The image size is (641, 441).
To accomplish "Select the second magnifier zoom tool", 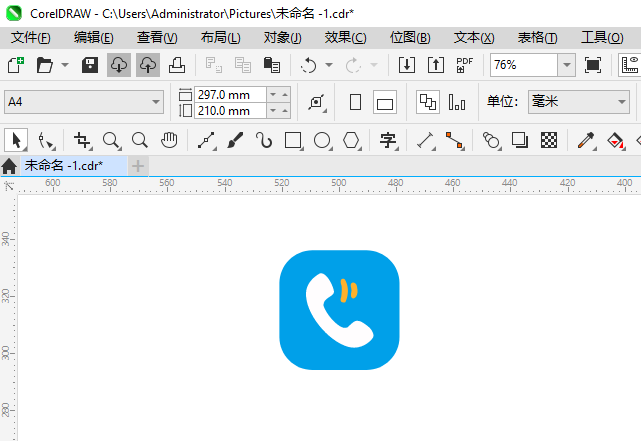I will (140, 140).
